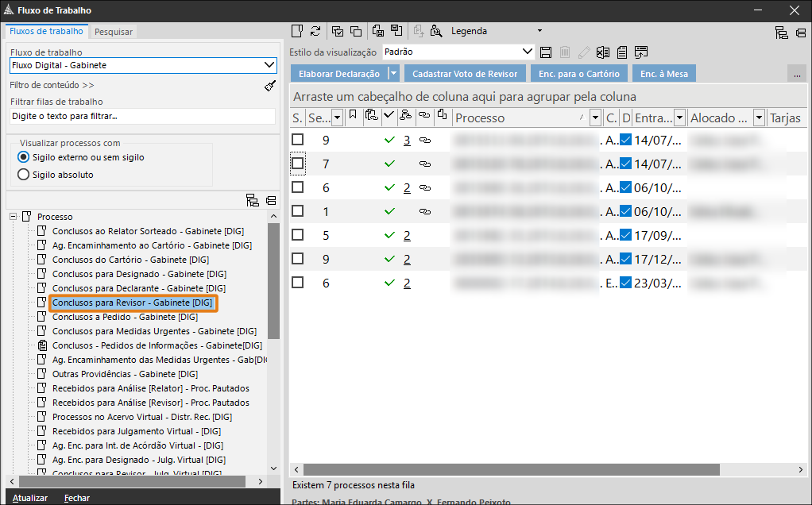Select Outras Providências - Gabinete queue

[126, 374]
